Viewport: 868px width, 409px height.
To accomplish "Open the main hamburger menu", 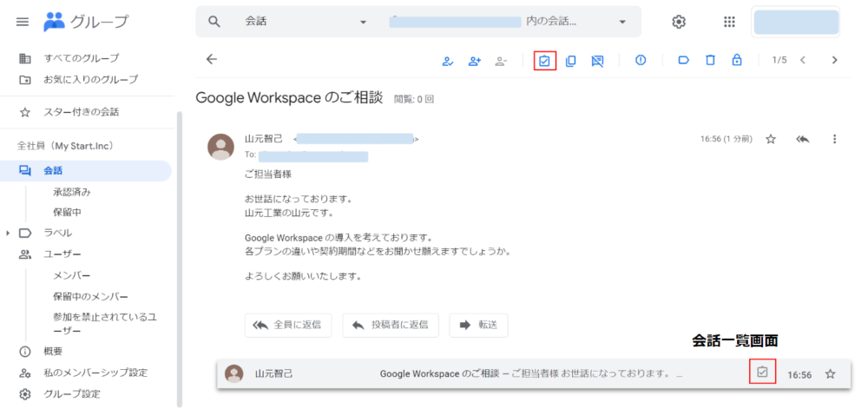I will [23, 22].
